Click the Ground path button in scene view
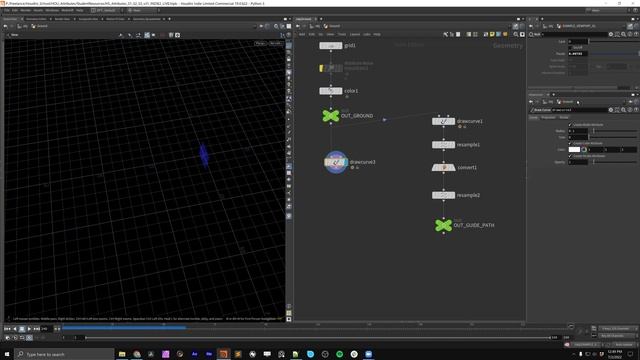Viewport: 640px width, 360px height. click(40, 26)
